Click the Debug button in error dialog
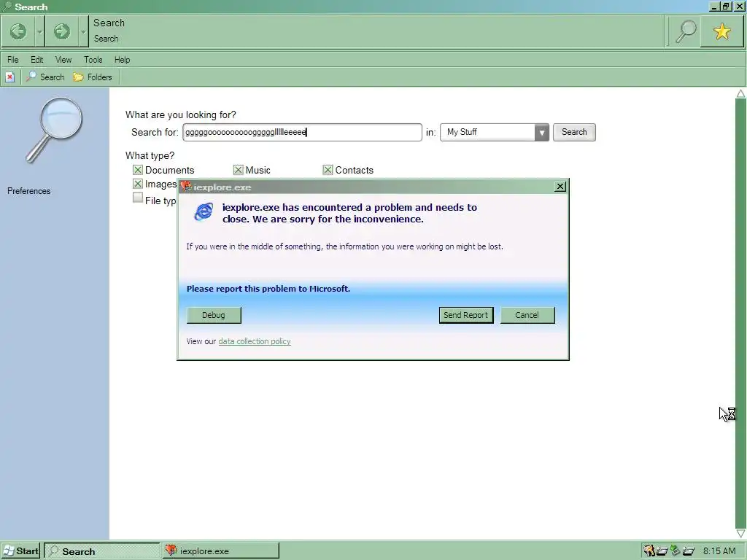This screenshot has width=747, height=560. [214, 315]
